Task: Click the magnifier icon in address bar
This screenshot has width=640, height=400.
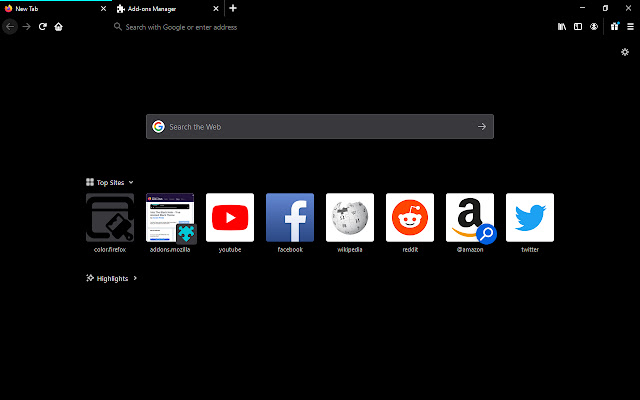Action: [118, 27]
